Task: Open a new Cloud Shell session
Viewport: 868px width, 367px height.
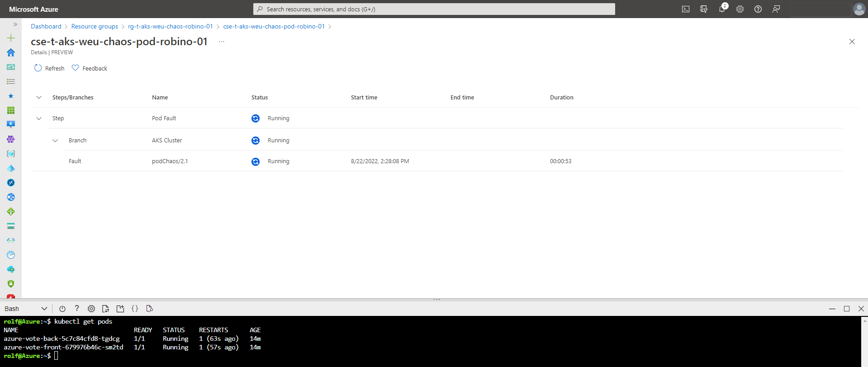Action: click(120, 309)
